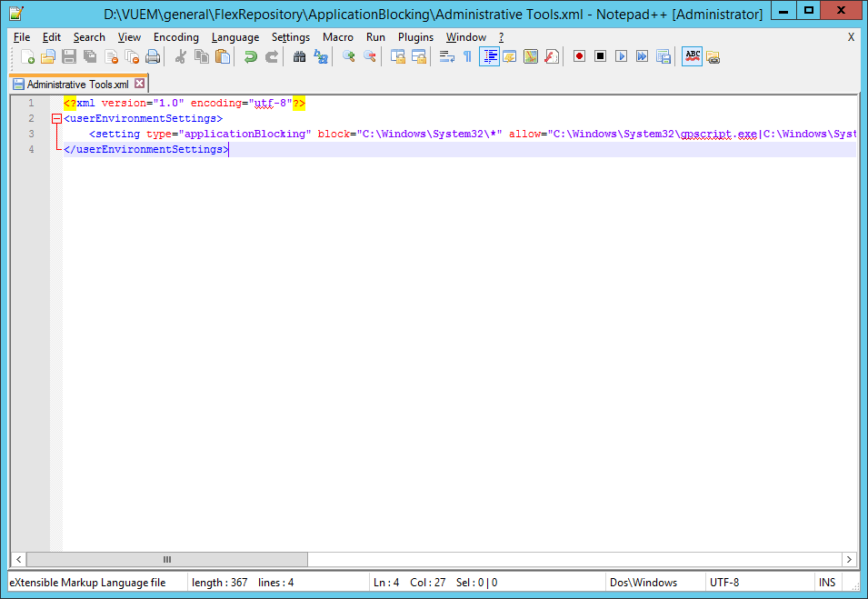868x599 pixels.
Task: Click the X at the menu bar's right end
Action: (851, 37)
